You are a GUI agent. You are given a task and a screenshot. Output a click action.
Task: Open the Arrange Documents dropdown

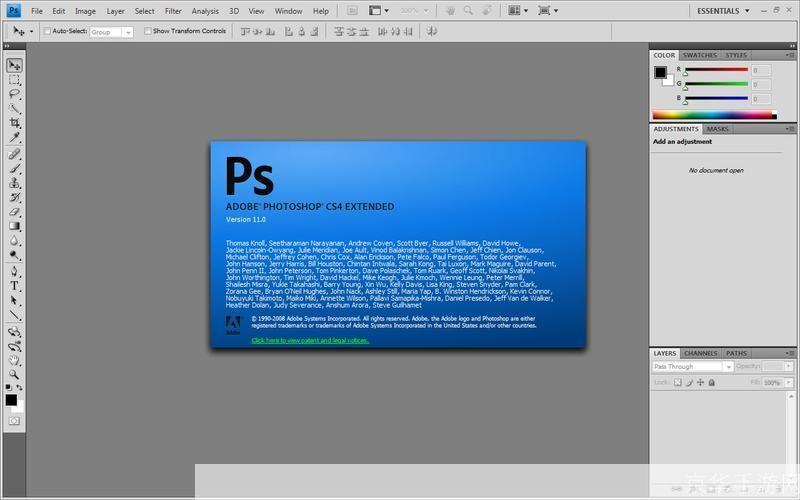point(518,11)
